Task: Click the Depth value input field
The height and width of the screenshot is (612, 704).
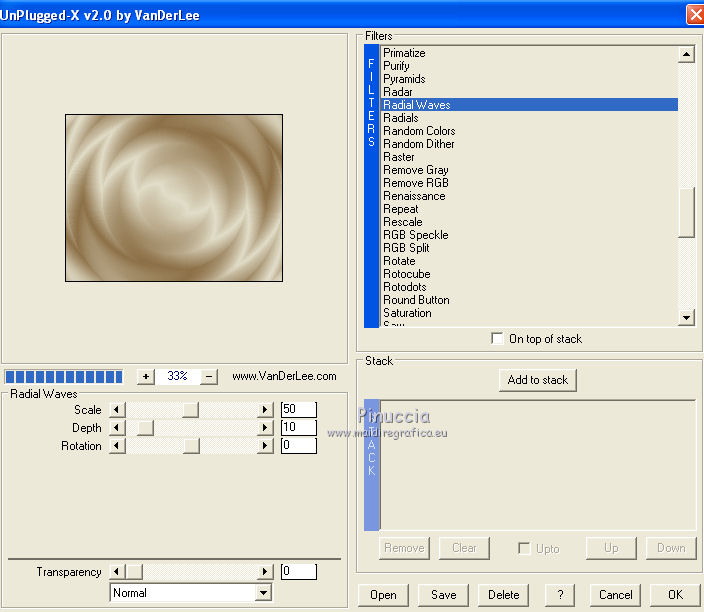Action: pyautogui.click(x=298, y=428)
